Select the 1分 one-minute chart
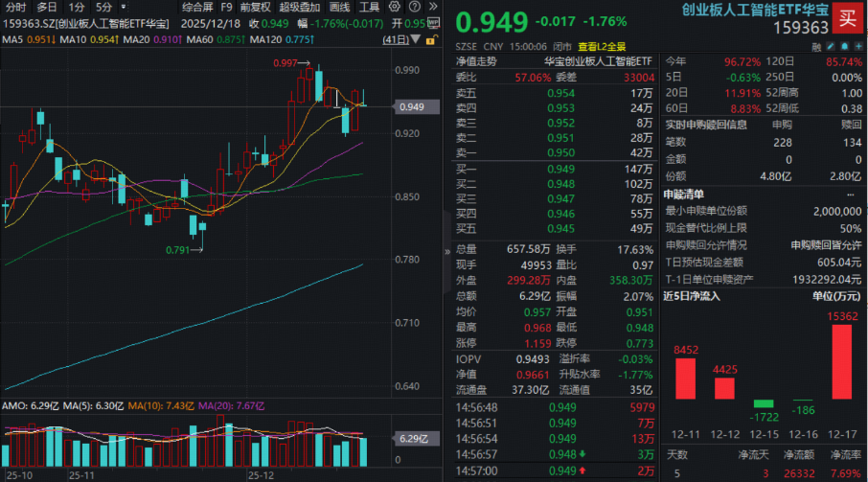Viewport: 868px width, 482px height. (77, 8)
